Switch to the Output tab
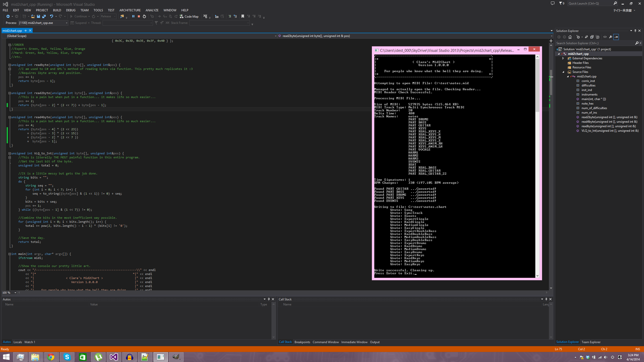 point(375,342)
